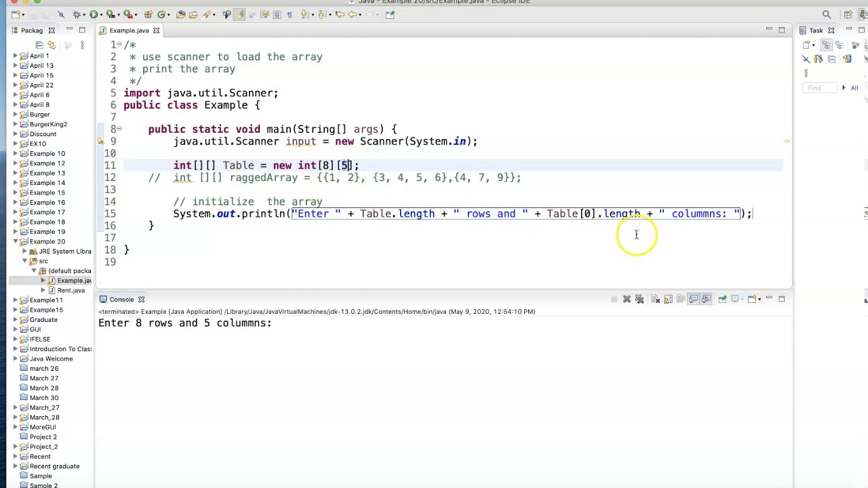Click the All link in Task List
Viewport: 868px width, 488px height.
(x=854, y=87)
